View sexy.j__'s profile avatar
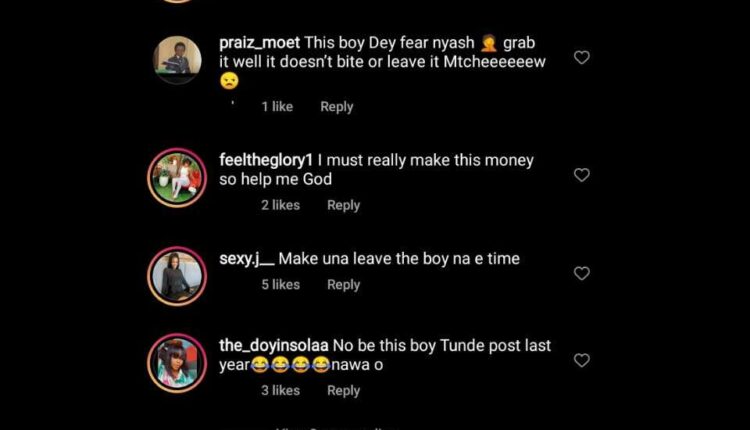The image size is (750, 430). point(177,275)
